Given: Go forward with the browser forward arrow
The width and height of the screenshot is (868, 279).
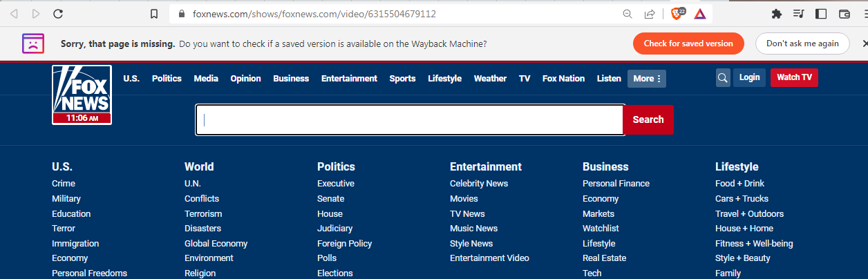Looking at the screenshot, I should (36, 14).
